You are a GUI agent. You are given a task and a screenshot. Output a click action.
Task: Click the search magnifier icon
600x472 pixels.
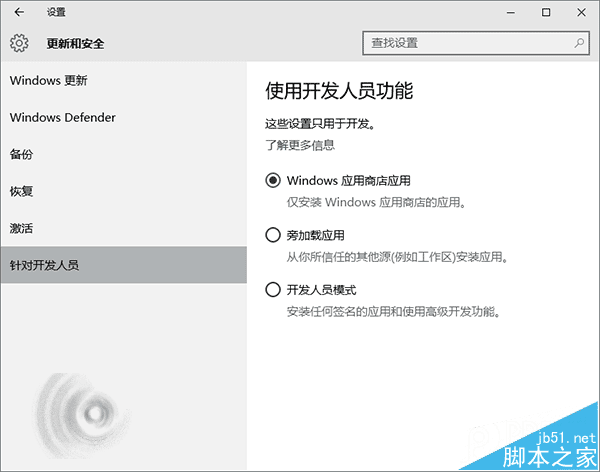click(x=579, y=43)
